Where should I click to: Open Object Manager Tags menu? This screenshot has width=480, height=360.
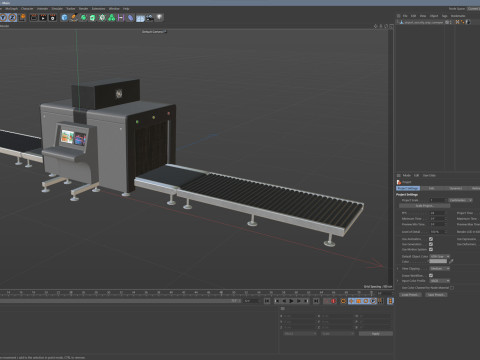(x=444, y=16)
